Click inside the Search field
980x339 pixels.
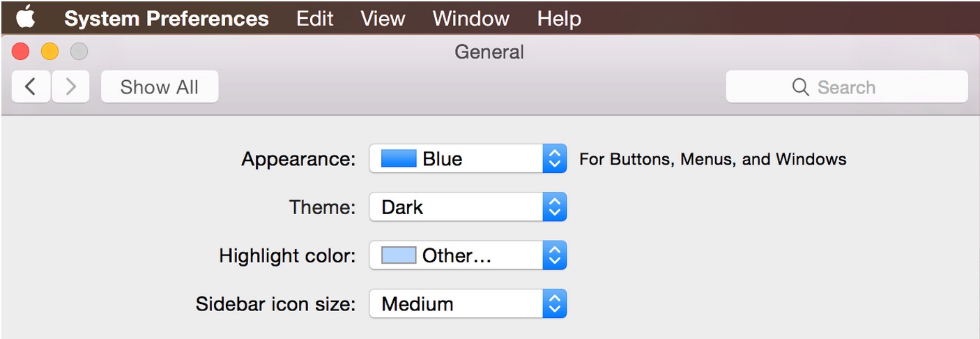[x=847, y=87]
